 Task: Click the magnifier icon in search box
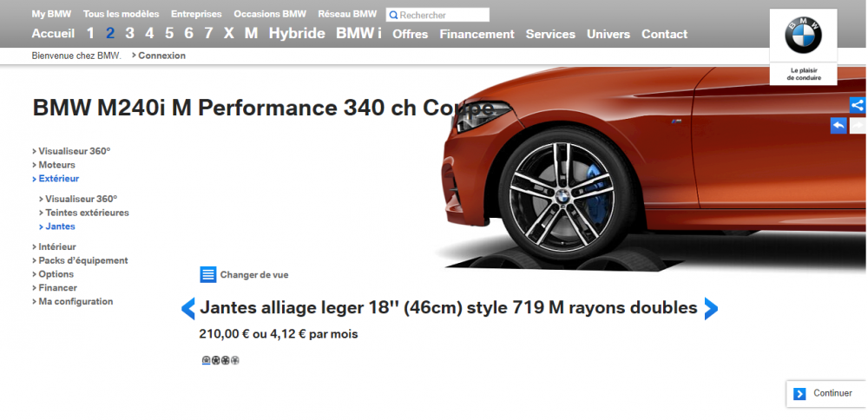[x=393, y=15]
